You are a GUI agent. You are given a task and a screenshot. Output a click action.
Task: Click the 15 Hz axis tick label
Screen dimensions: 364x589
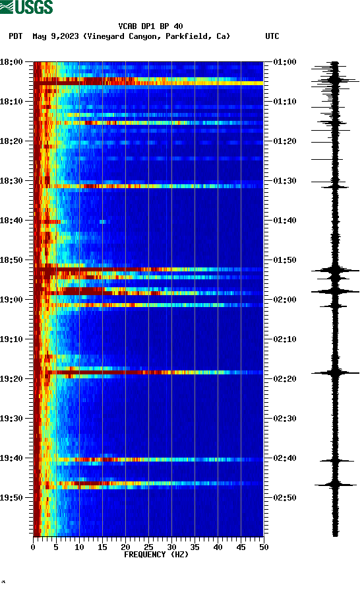point(102,547)
